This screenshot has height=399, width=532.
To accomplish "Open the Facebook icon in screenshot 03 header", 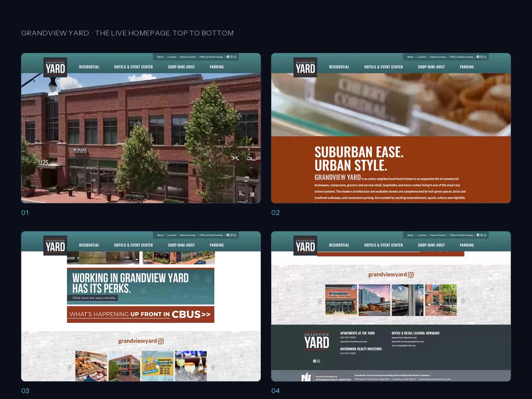I will click(228, 235).
